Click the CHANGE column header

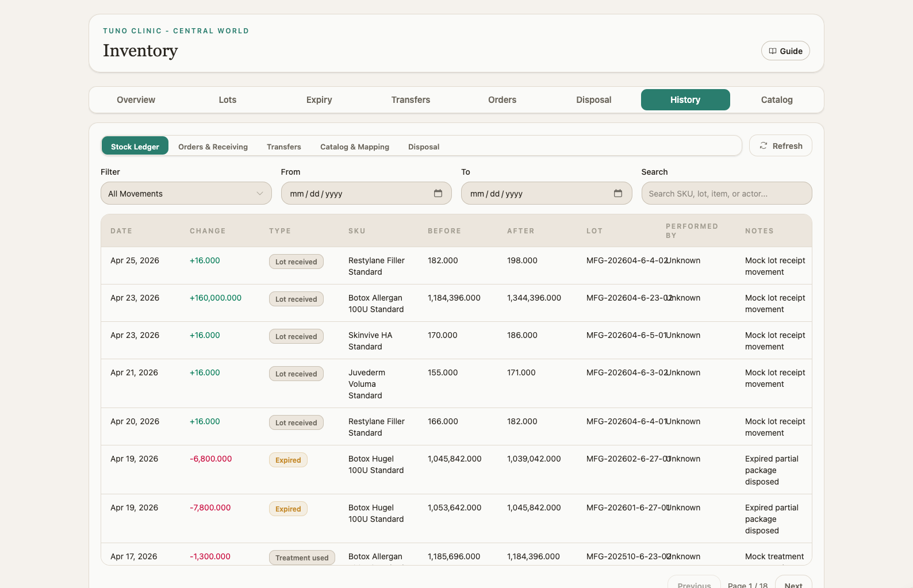pos(208,231)
